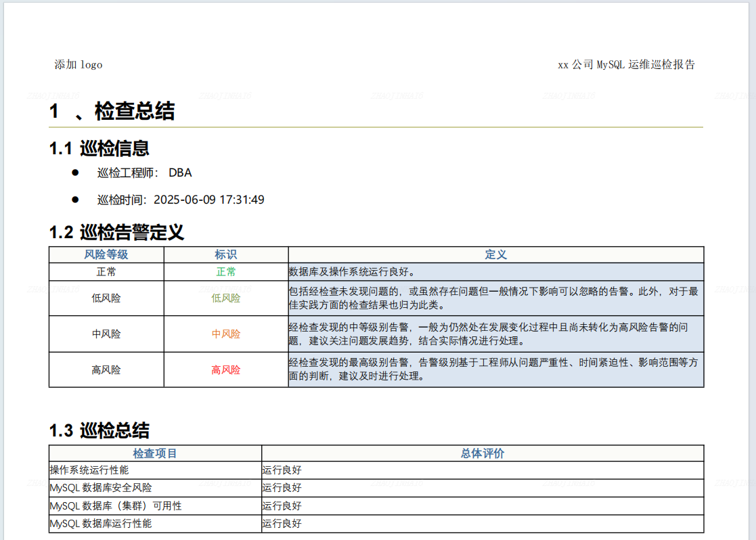Click the black 低风险 risk level cell
Image resolution: width=756 pixels, height=540 pixels.
(x=106, y=298)
